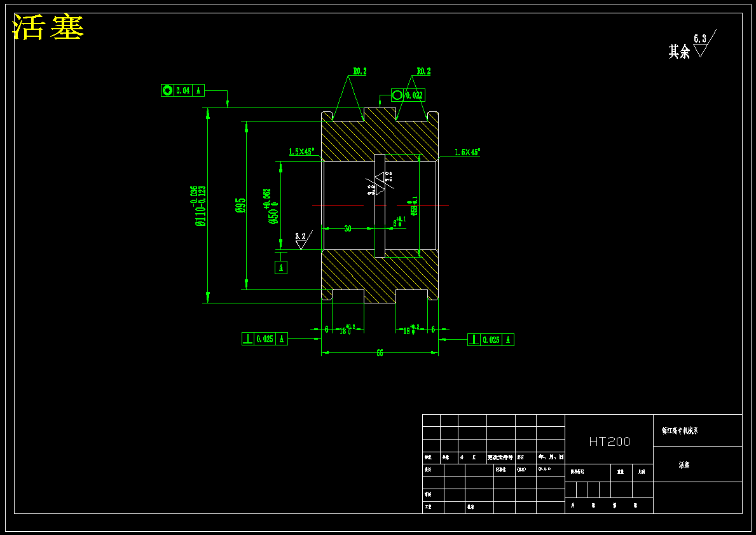This screenshot has width=756, height=535.
Task: Select the red centerline through the piston
Action: pos(380,206)
